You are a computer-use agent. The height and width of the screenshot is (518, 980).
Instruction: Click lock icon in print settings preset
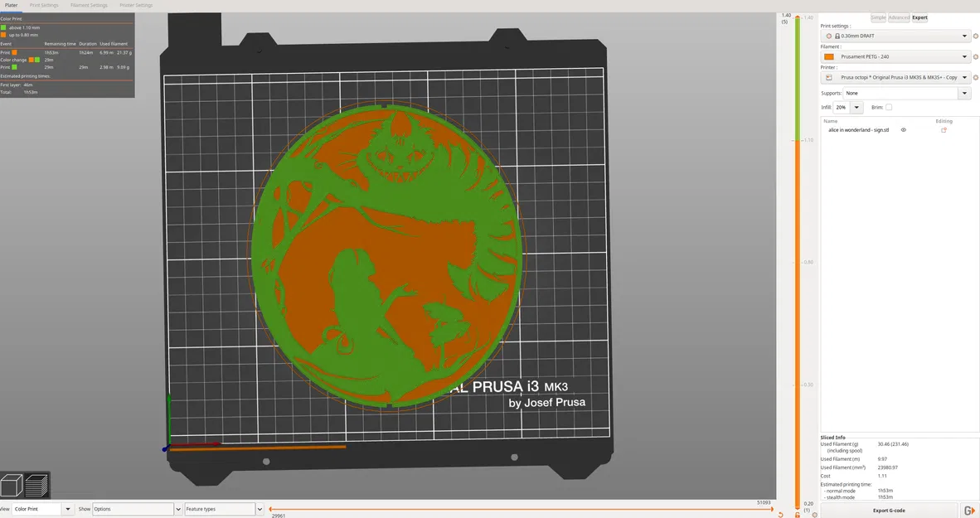837,36
